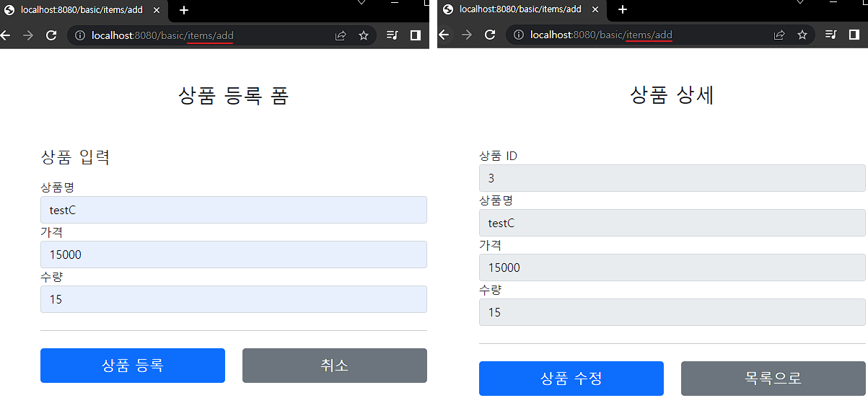Go back in left browser window

5,35
